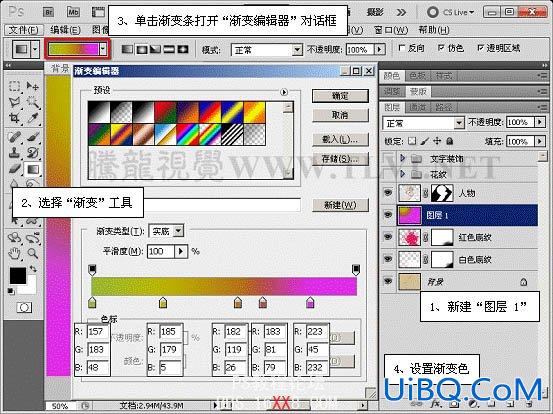
Task: Expand the 文字装饰 layer group
Action: tap(402, 158)
